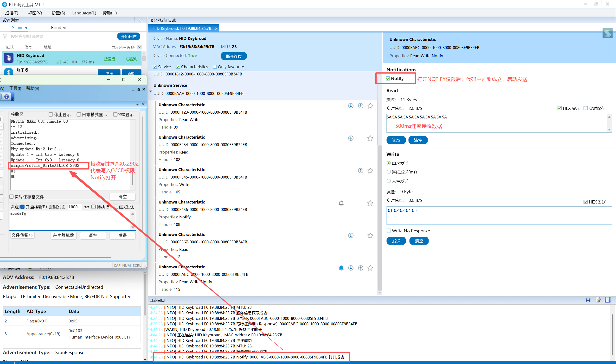
Task: Open the 设置(S) menu
Action: pyautogui.click(x=58, y=13)
